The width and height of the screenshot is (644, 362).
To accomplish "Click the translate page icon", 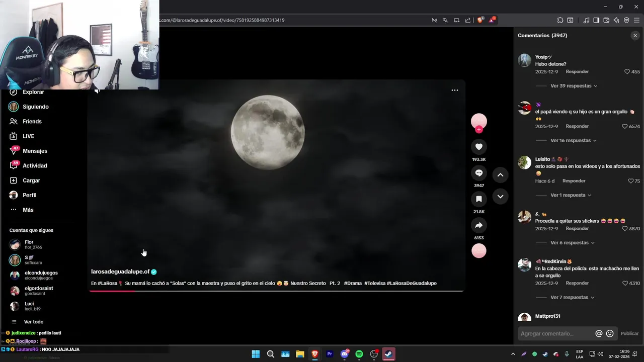I will click(445, 20).
